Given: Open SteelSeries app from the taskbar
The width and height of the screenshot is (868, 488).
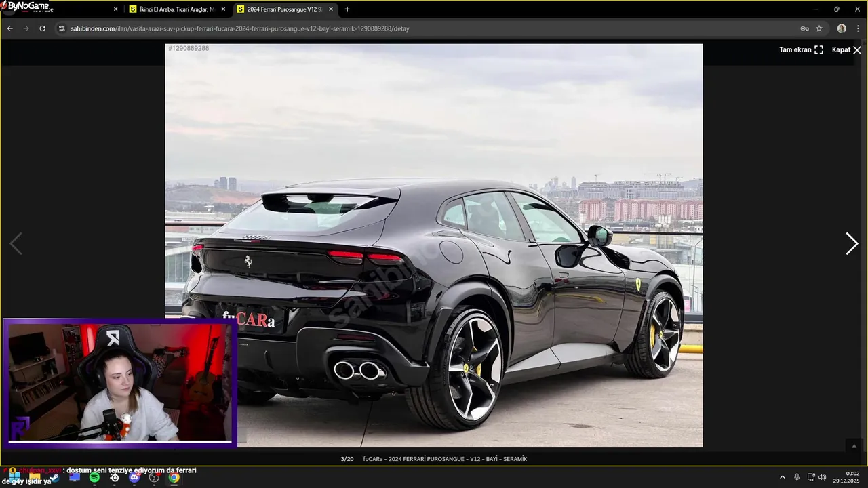Looking at the screenshot, I should pos(115,478).
